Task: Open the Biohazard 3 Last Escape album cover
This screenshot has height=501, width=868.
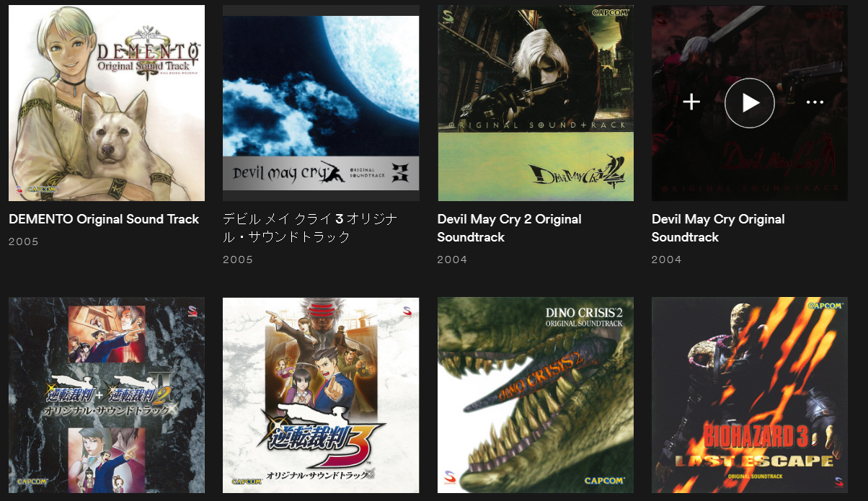Action: [x=750, y=395]
